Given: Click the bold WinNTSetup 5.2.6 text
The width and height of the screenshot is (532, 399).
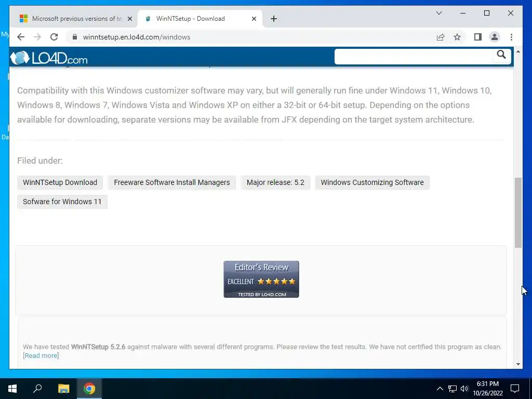Looking at the screenshot, I should tap(98, 347).
